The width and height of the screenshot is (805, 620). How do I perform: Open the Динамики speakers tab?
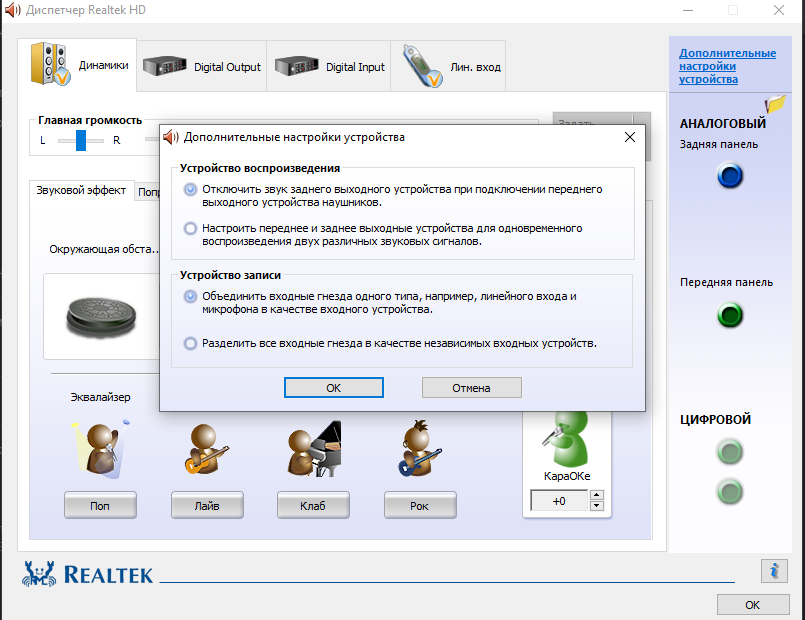pos(77,65)
